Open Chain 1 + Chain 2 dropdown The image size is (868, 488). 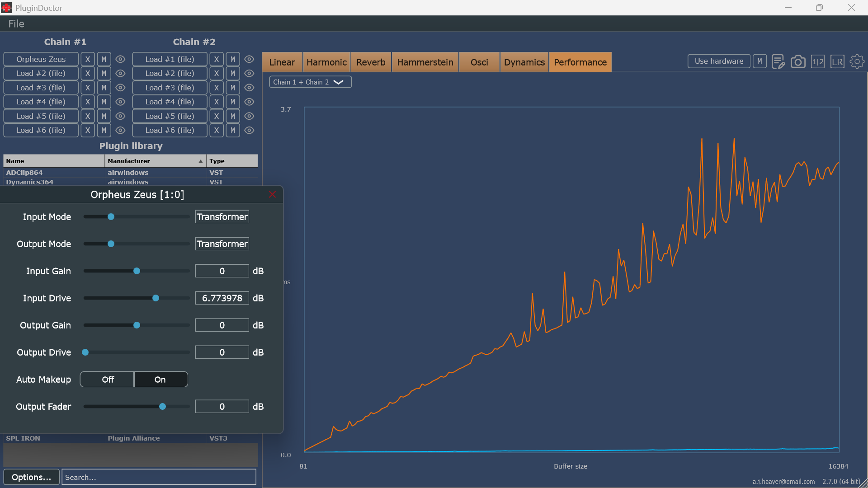(x=310, y=82)
